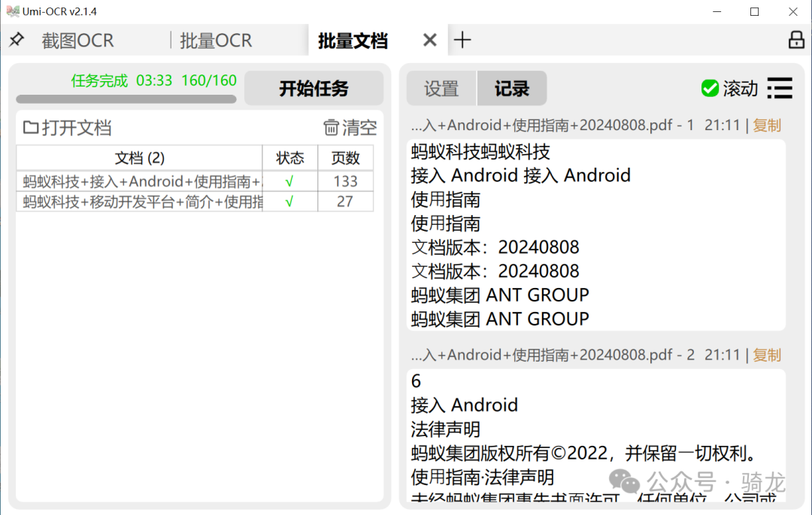Copy the page 2 OCR result via 复制

coord(767,355)
